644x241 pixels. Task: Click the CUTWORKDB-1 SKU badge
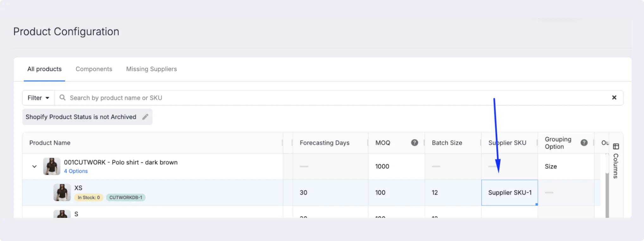tap(126, 197)
